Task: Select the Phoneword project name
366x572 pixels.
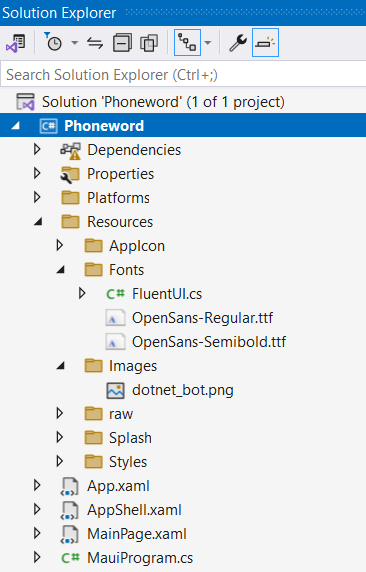Action: pyautogui.click(x=104, y=126)
